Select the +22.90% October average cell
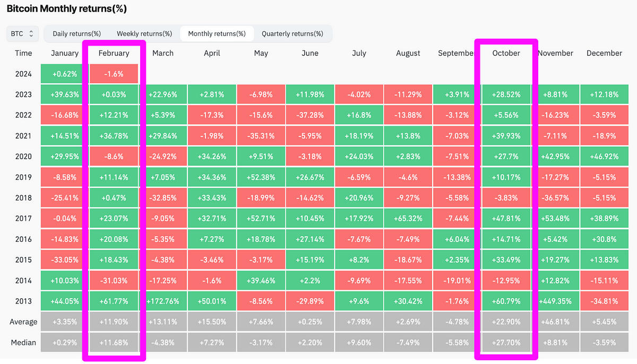The height and width of the screenshot is (364, 637). click(506, 322)
